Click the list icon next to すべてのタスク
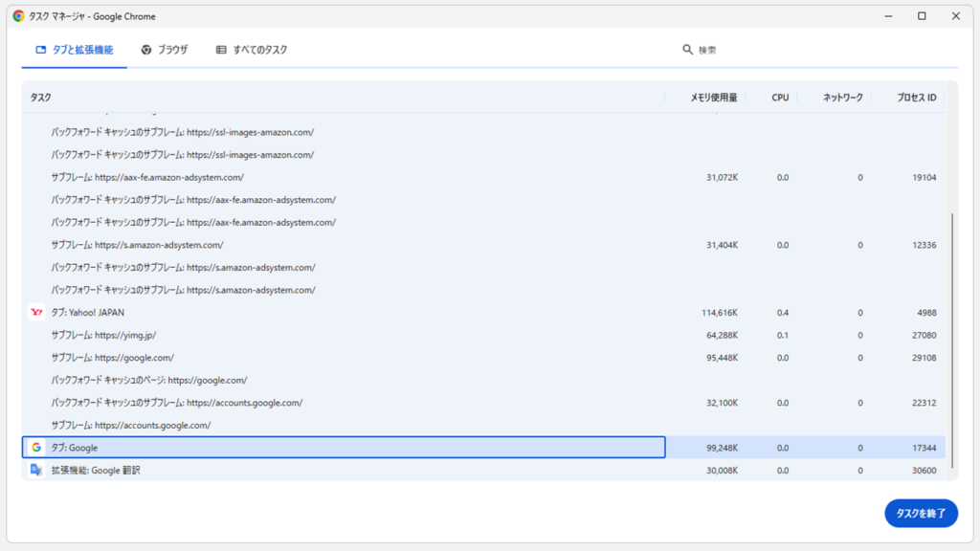This screenshot has width=980, height=551. tap(219, 48)
